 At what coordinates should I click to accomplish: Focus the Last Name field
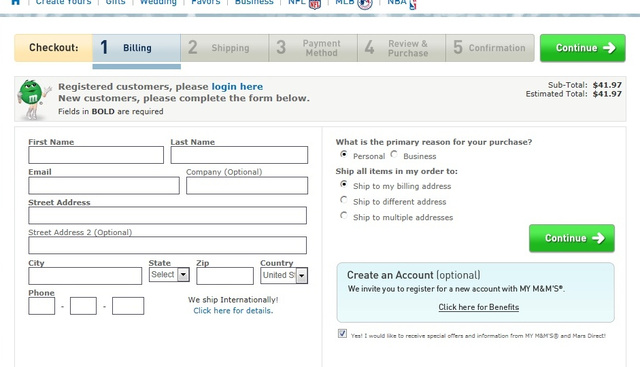239,155
